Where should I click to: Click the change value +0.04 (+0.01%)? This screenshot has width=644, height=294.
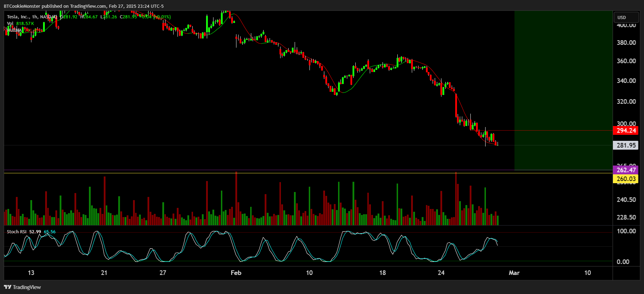click(x=155, y=17)
